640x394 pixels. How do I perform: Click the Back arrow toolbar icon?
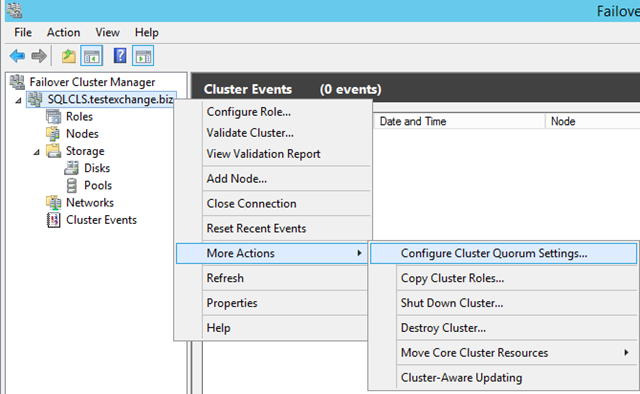pyautogui.click(x=17, y=56)
